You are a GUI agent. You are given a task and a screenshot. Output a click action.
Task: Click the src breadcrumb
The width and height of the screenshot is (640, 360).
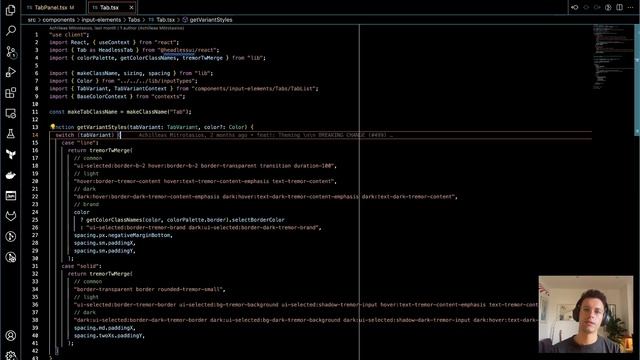pos(31,20)
